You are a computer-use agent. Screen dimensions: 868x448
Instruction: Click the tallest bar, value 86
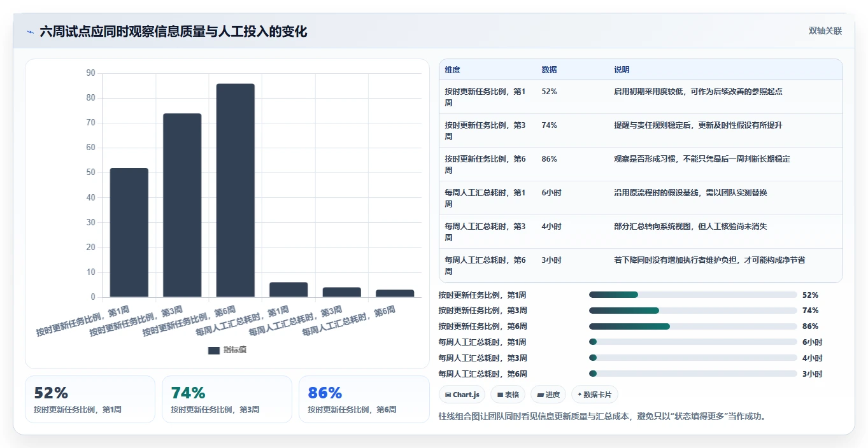pyautogui.click(x=235, y=190)
